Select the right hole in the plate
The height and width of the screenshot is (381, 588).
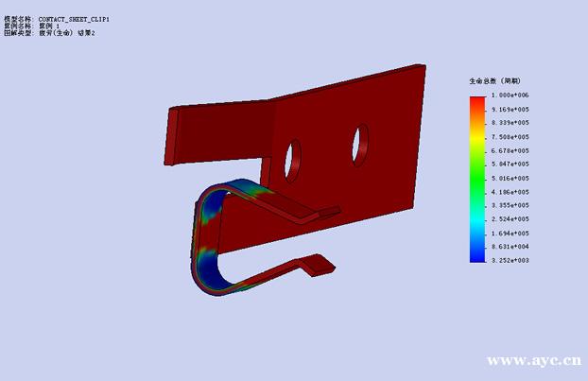359,142
